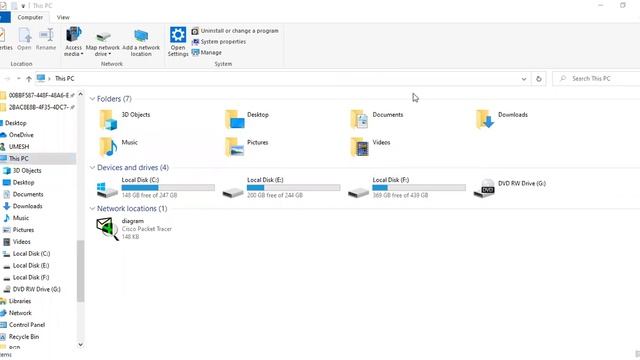Click the Local Disk (C:) usage bar

coord(168,188)
